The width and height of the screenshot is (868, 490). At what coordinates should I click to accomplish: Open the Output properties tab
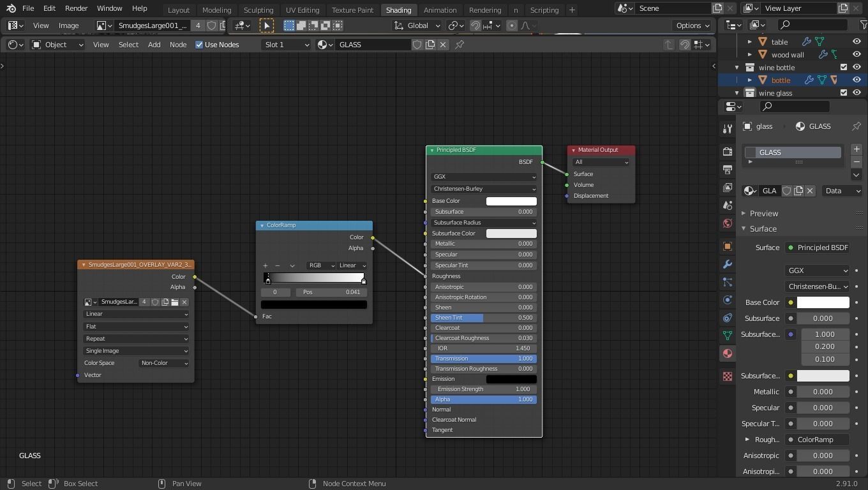(727, 170)
